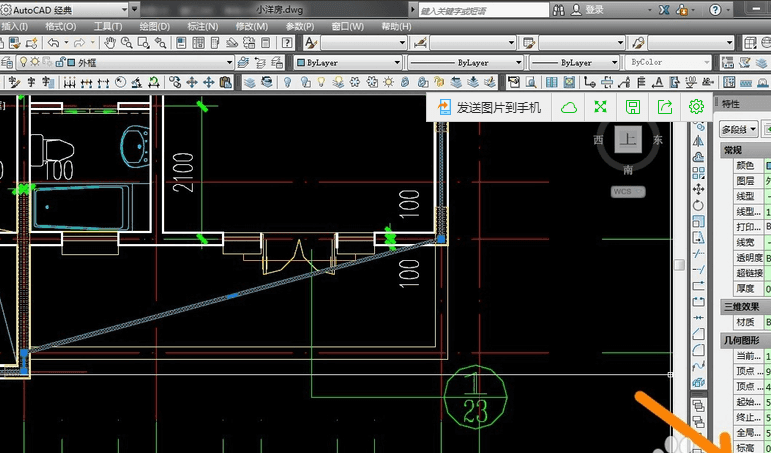Open the DesignCenter icon
Viewport: 771px width, 453px height.
pyautogui.click(x=198, y=43)
